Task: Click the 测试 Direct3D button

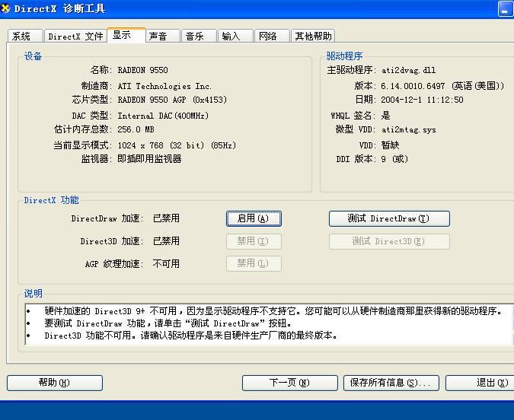Action: [x=389, y=241]
